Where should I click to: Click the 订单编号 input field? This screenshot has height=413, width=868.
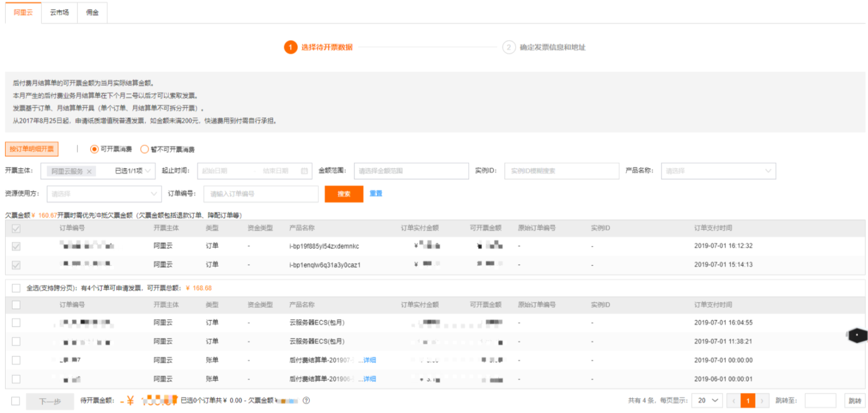coord(261,194)
